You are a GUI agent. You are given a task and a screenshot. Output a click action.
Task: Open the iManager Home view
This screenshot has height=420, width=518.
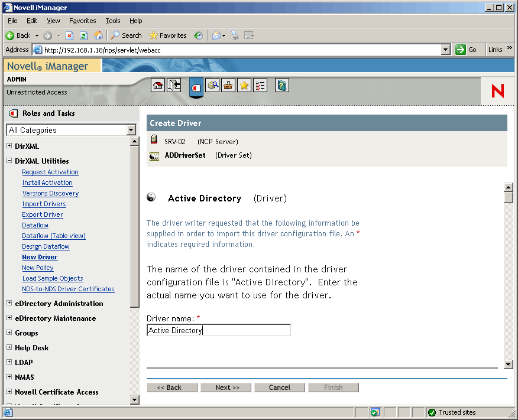point(157,85)
